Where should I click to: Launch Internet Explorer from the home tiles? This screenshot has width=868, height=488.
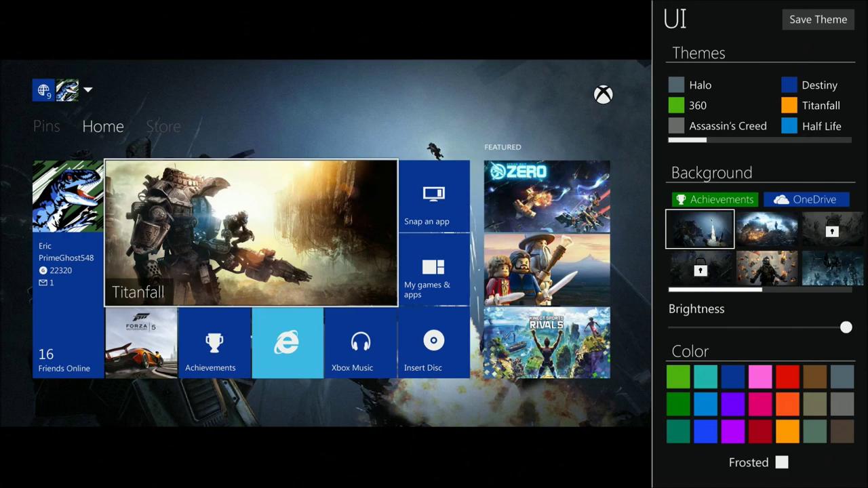pos(287,342)
